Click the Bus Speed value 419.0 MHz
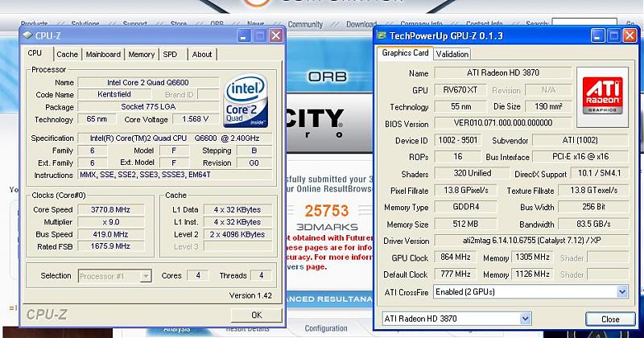This screenshot has width=644, height=338. pyautogui.click(x=110, y=234)
